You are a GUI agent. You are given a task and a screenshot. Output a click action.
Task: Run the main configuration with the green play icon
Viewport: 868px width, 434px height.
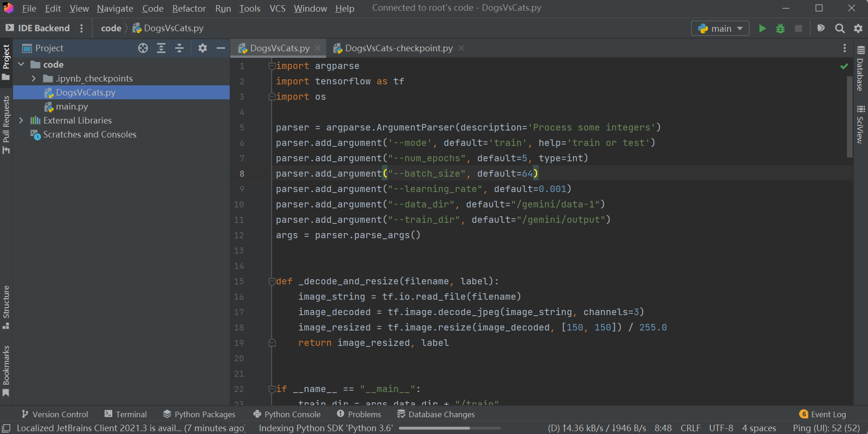click(x=762, y=28)
